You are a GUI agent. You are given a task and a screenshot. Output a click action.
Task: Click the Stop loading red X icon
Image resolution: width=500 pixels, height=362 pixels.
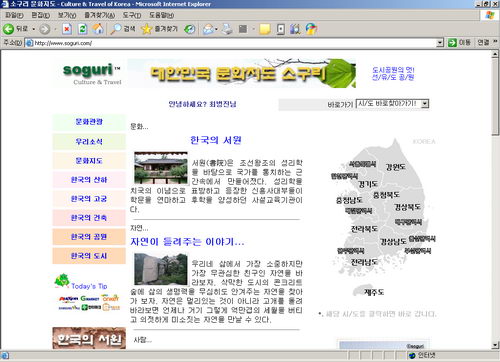pyautogui.click(x=67, y=29)
